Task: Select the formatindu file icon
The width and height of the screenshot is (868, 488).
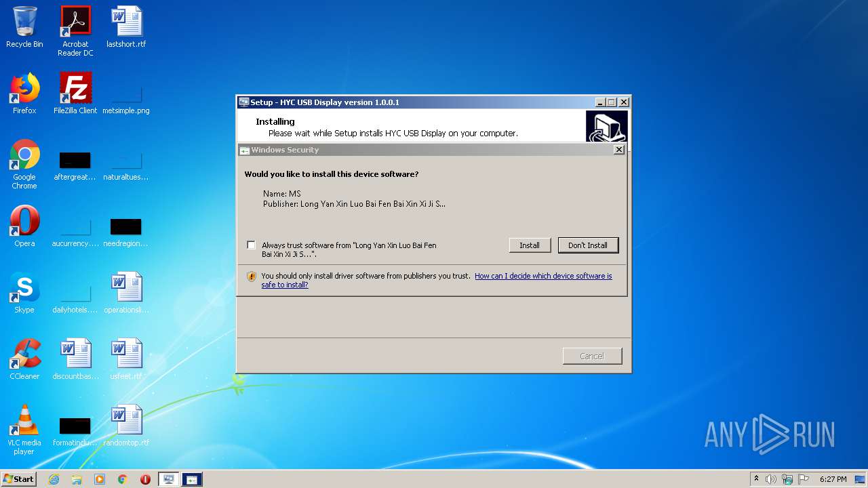Action: point(75,431)
